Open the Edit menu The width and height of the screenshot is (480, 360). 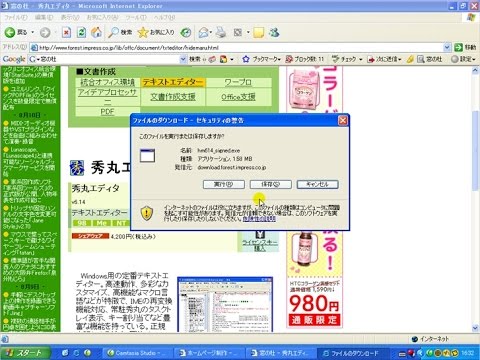click(44, 17)
